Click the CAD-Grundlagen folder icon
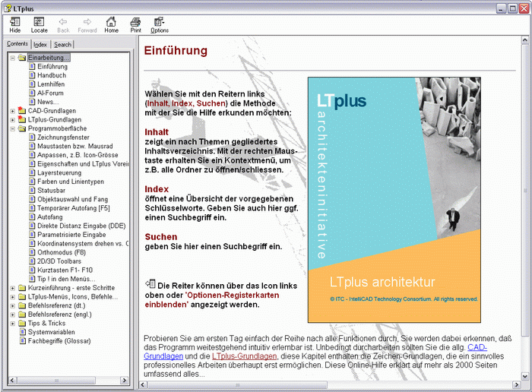532x392 pixels. 22,111
